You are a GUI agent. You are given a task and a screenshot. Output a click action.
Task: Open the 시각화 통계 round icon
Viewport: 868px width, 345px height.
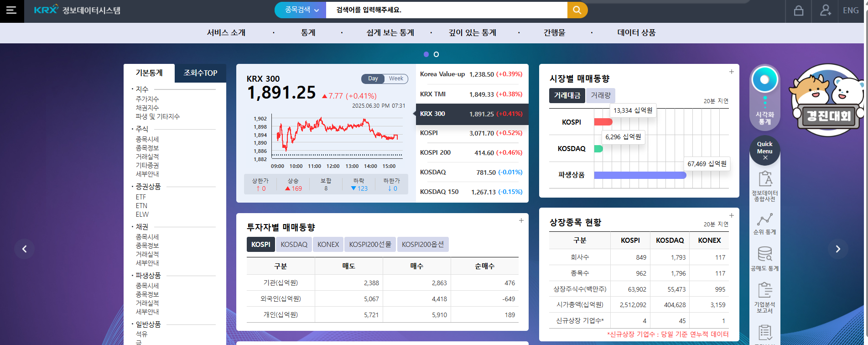tap(765, 80)
